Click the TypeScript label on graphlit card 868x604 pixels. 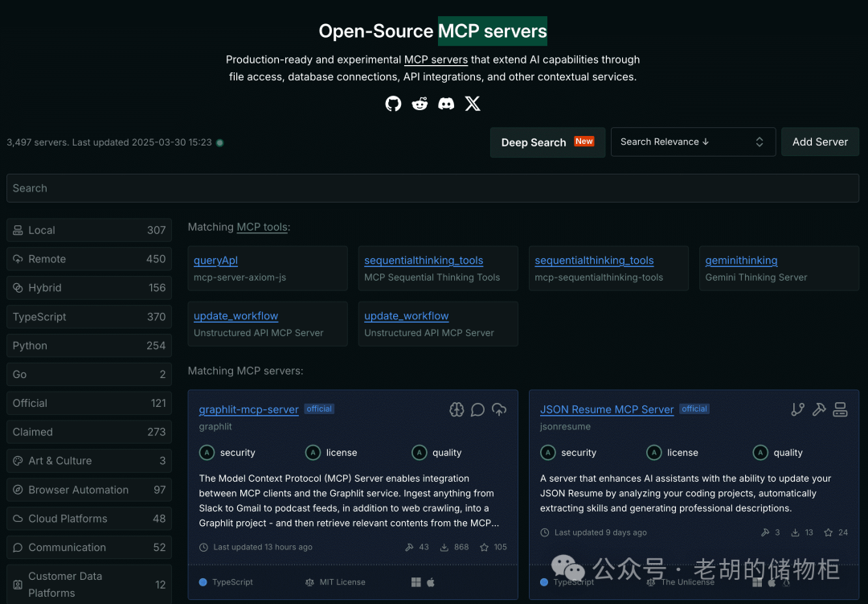(232, 582)
